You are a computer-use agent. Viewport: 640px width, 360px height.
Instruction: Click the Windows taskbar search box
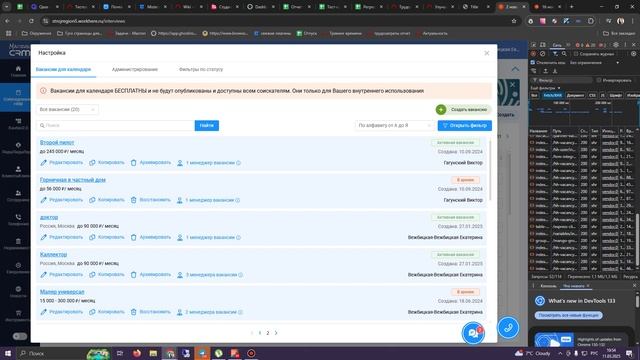[51, 353]
